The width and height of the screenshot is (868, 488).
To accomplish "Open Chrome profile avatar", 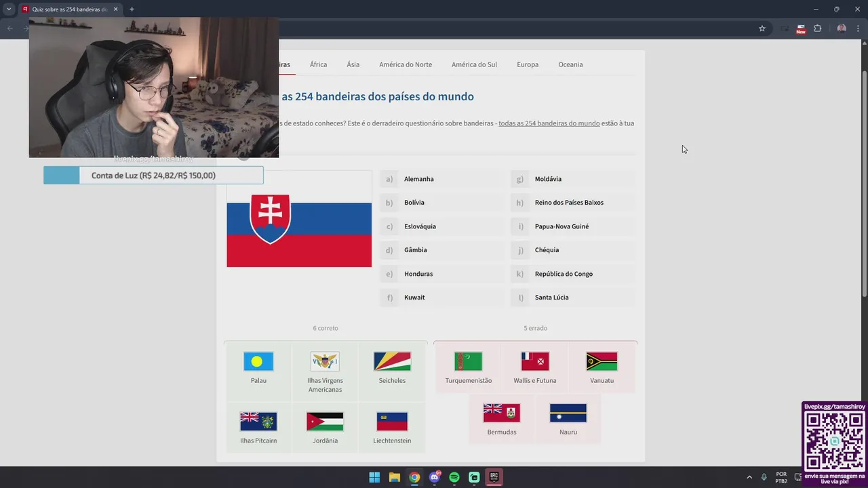I will coord(842,28).
